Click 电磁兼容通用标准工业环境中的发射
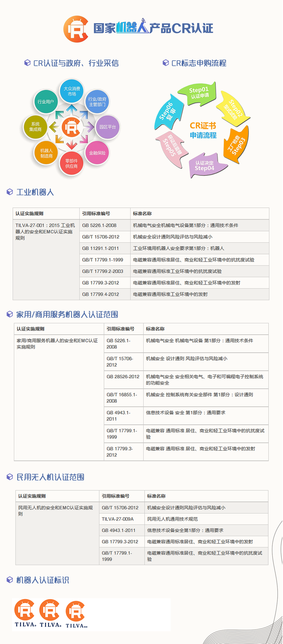 (x=200, y=294)
